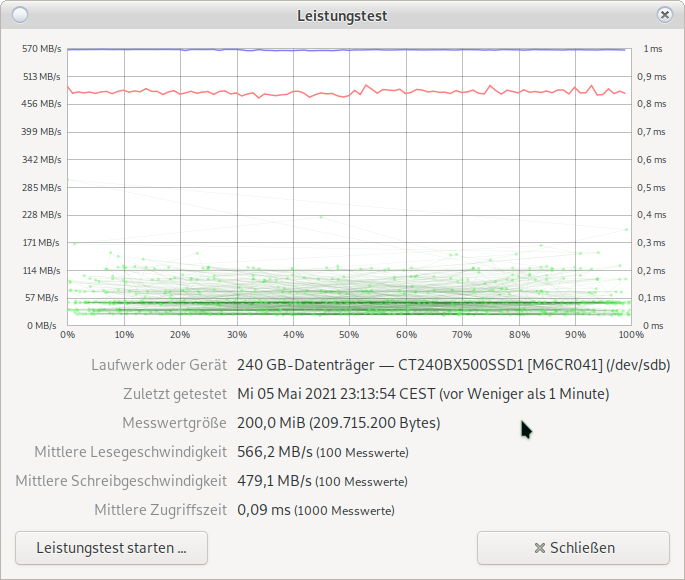Click the 570 MB/s axis label
The height and width of the screenshot is (580, 685).
(42, 48)
